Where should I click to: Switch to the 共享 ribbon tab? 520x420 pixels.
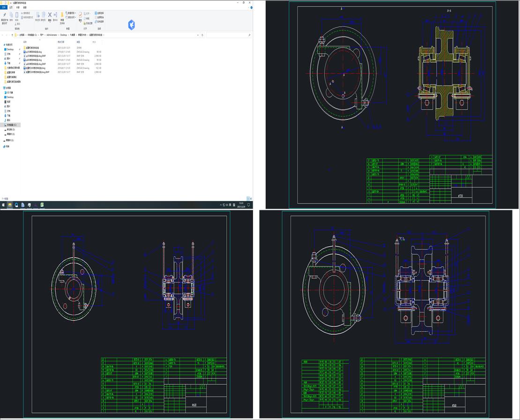tap(18, 7)
